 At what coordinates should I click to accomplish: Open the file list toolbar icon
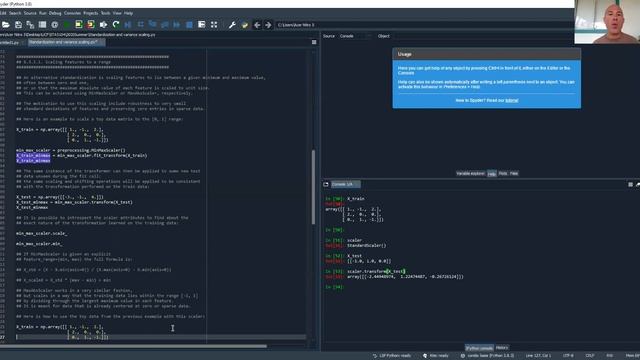tap(42, 25)
